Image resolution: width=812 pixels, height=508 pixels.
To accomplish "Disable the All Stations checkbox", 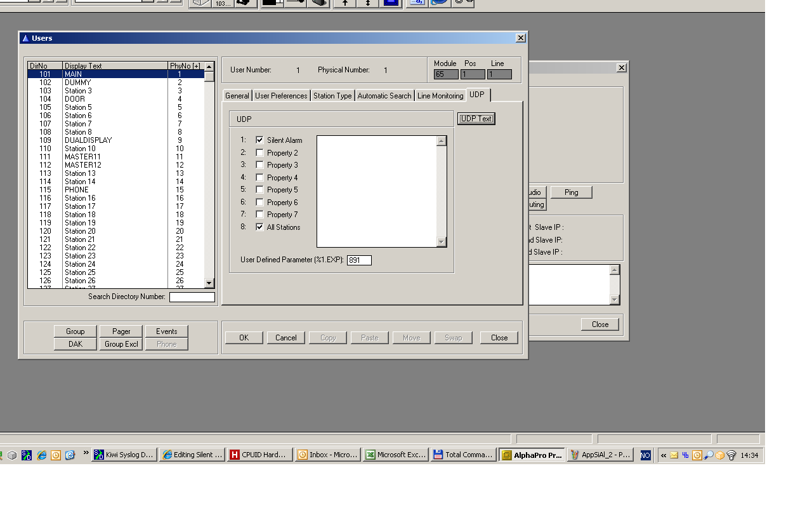I will [259, 227].
